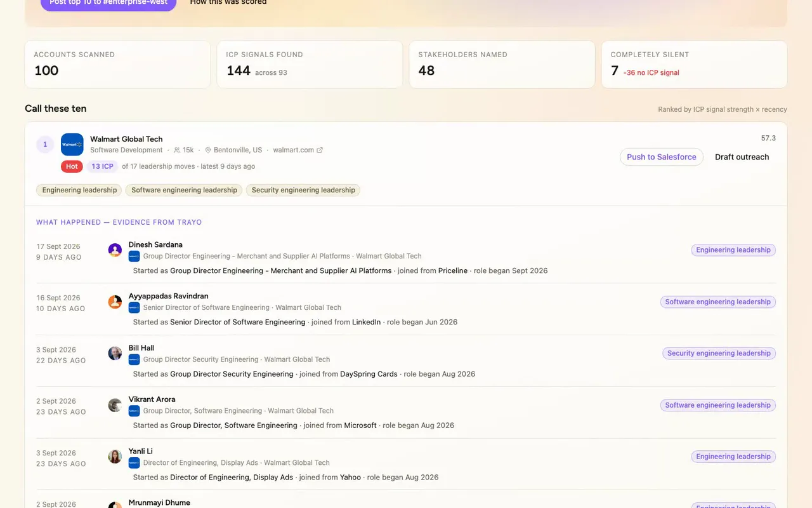Image resolution: width=812 pixels, height=508 pixels.
Task: Click the Accounts Scanned 100 stat card
Action: 117,65
